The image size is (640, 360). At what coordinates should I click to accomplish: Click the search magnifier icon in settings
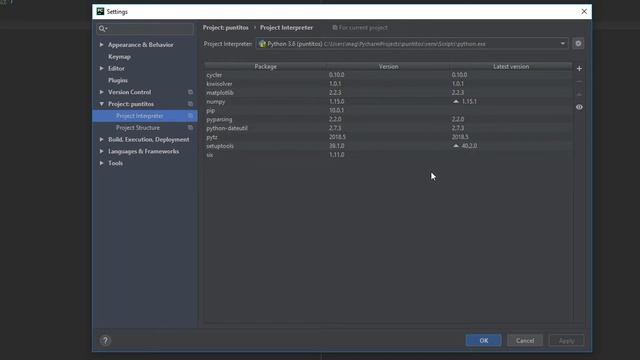102,29
